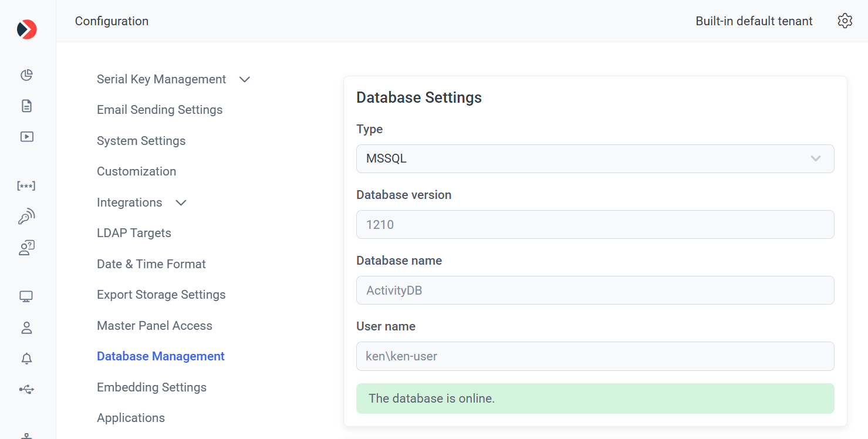Open the gear settings icon at top right
Screen dimensions: 868x439
pyautogui.click(x=845, y=21)
